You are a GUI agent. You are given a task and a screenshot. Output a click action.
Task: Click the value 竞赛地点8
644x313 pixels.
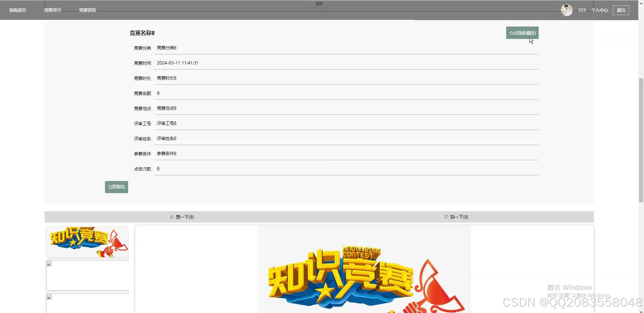tap(167, 108)
